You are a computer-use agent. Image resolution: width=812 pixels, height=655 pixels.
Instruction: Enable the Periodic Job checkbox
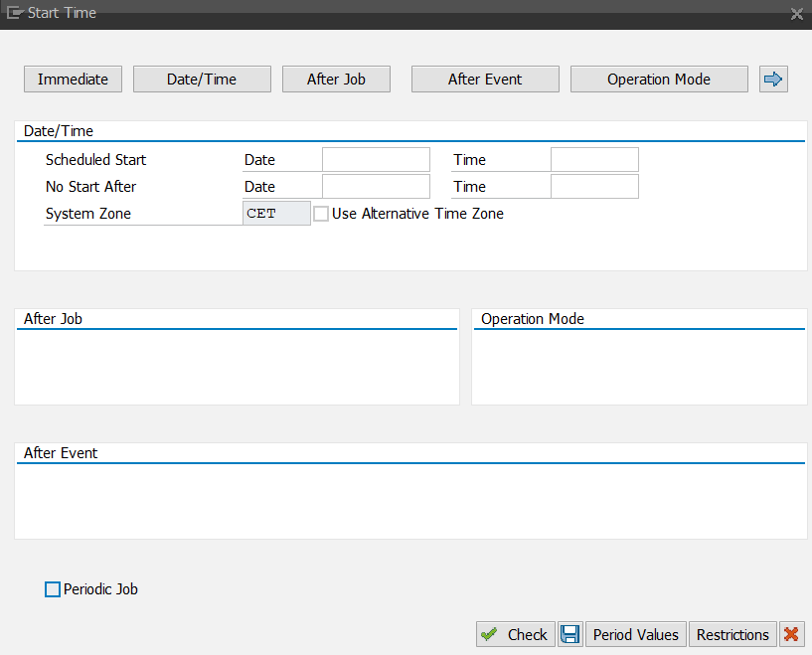[52, 588]
